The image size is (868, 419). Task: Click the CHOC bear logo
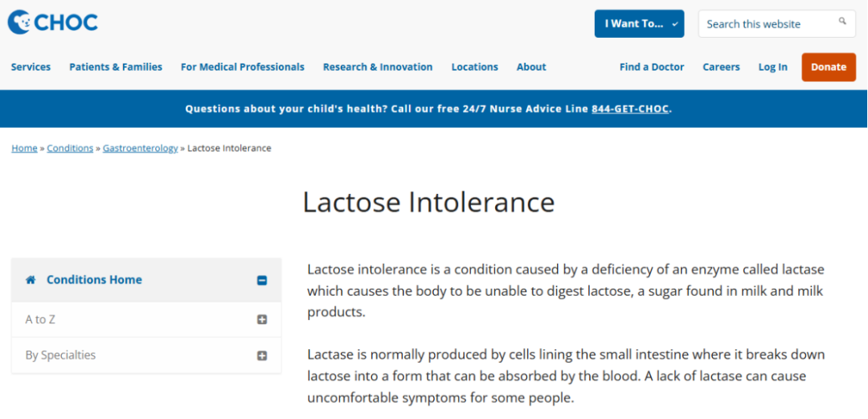tap(20, 22)
